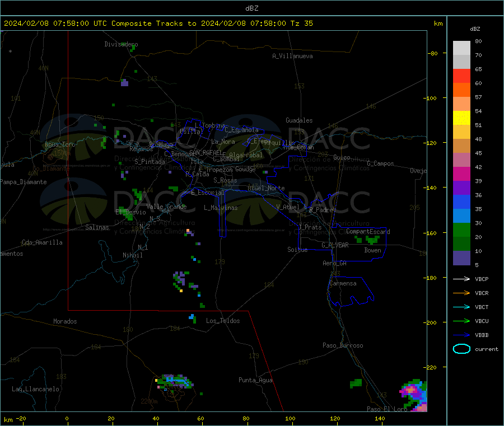Screen dimensions: 504x426
Task: Pick the mauve swatch between 45 and 42 dBZ
Action: pyautogui.click(x=461, y=160)
